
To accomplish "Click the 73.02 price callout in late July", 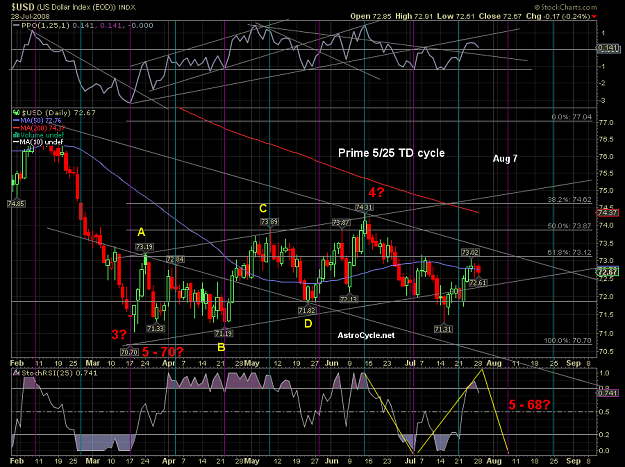I will click(471, 252).
